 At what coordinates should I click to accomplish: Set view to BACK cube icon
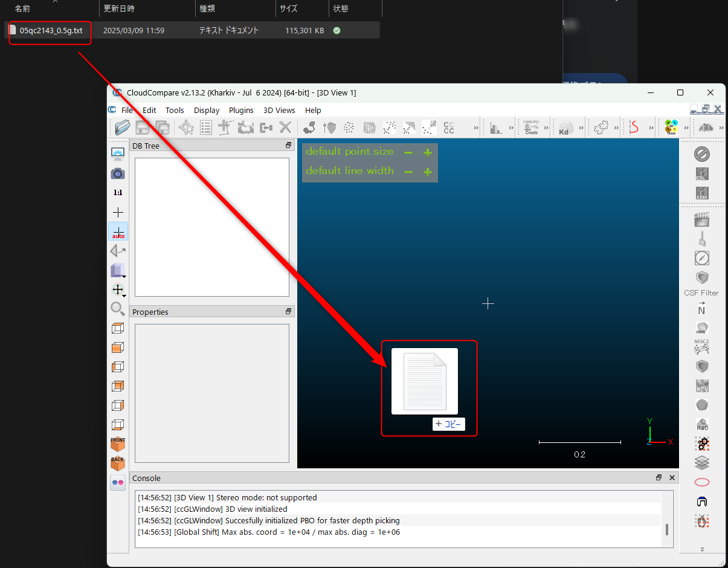tap(118, 463)
